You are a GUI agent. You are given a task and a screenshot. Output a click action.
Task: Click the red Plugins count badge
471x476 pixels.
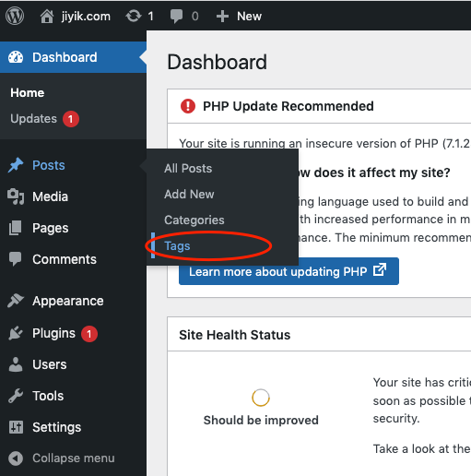pyautogui.click(x=89, y=334)
